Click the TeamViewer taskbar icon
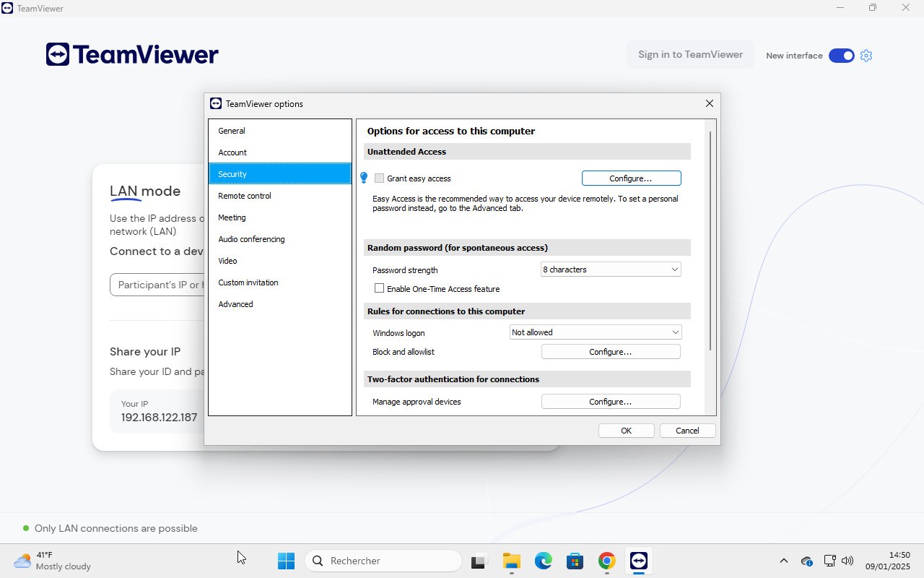 tap(638, 561)
